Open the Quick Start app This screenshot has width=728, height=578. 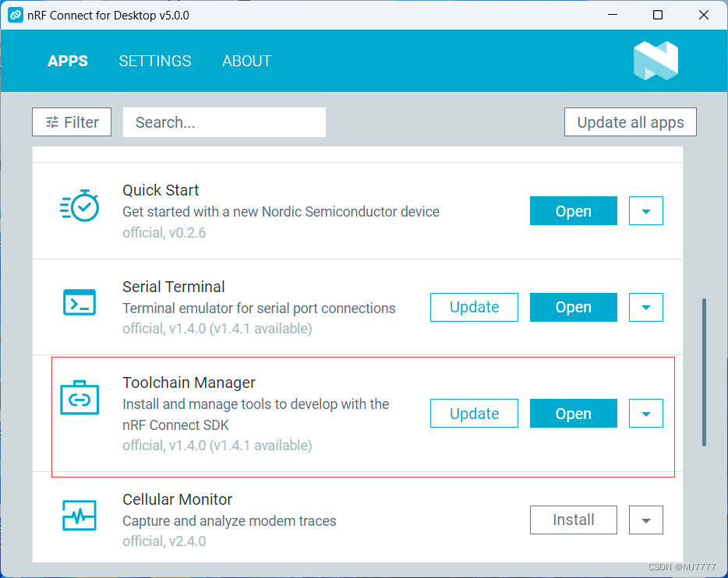point(574,210)
